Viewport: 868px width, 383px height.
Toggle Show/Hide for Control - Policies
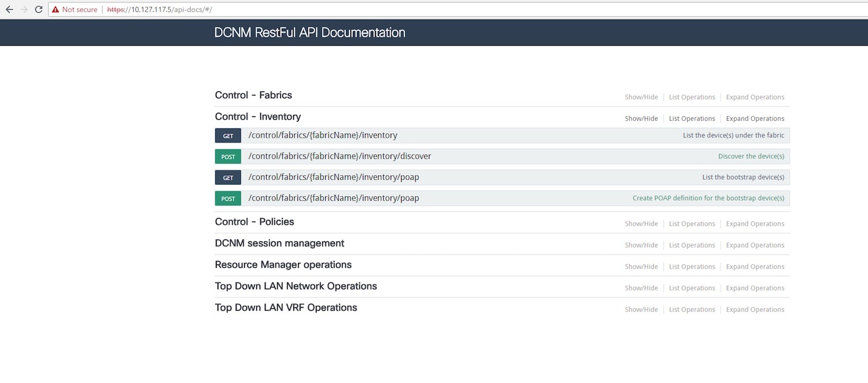coord(641,223)
